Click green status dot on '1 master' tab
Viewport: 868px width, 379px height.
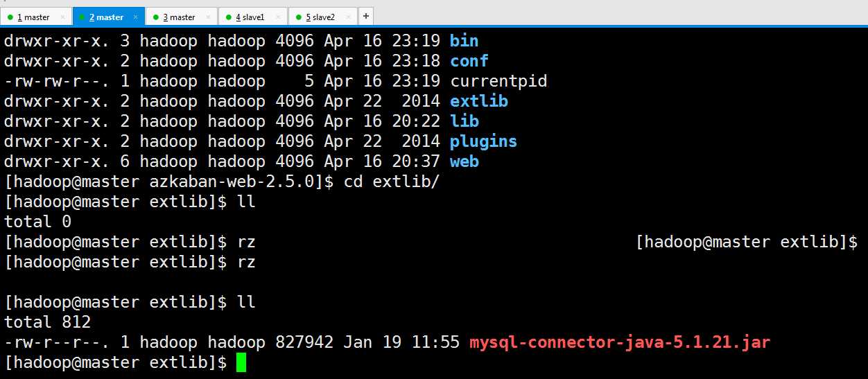pyautogui.click(x=10, y=17)
